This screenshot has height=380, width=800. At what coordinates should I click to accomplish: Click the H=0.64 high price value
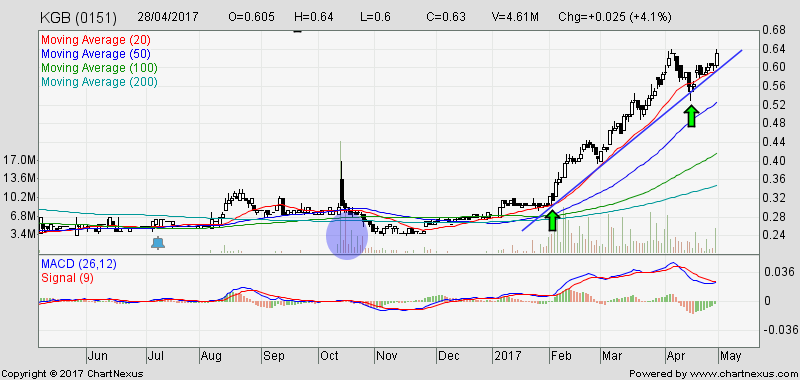[314, 16]
